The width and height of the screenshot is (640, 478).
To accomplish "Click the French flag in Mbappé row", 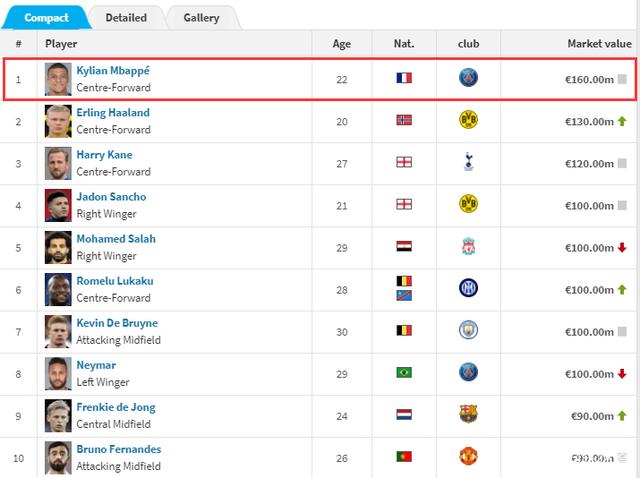I will pos(404,78).
